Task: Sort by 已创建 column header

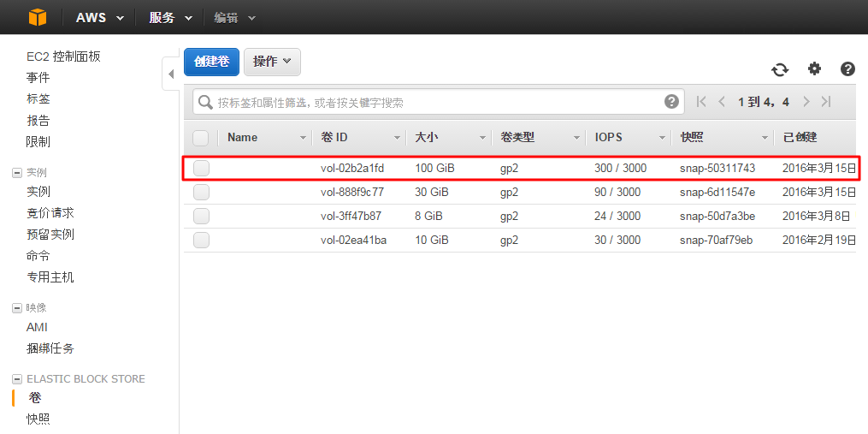Action: click(x=800, y=138)
